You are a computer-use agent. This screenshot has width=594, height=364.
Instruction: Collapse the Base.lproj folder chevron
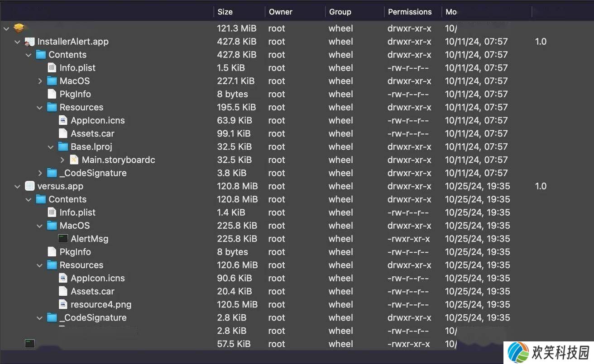51,147
